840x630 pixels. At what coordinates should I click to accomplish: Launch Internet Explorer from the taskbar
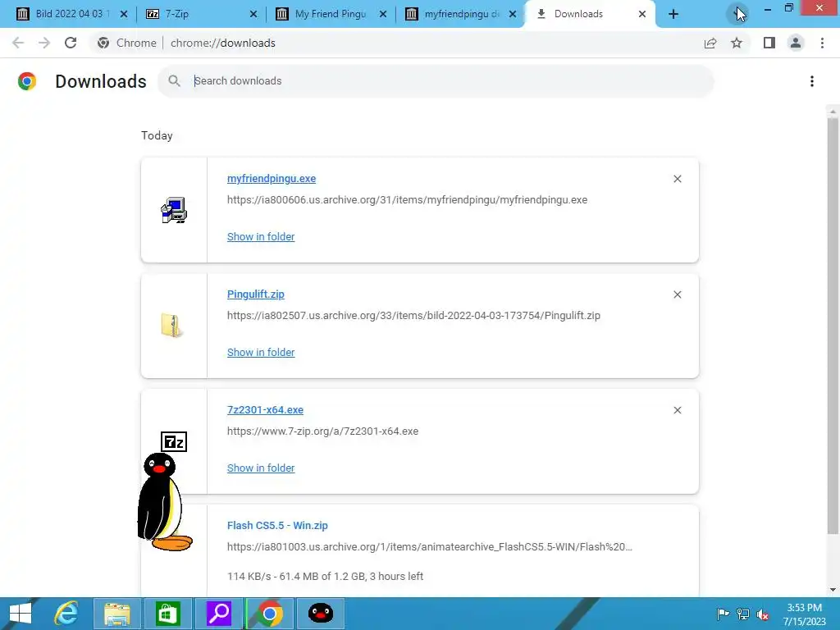pyautogui.click(x=66, y=614)
